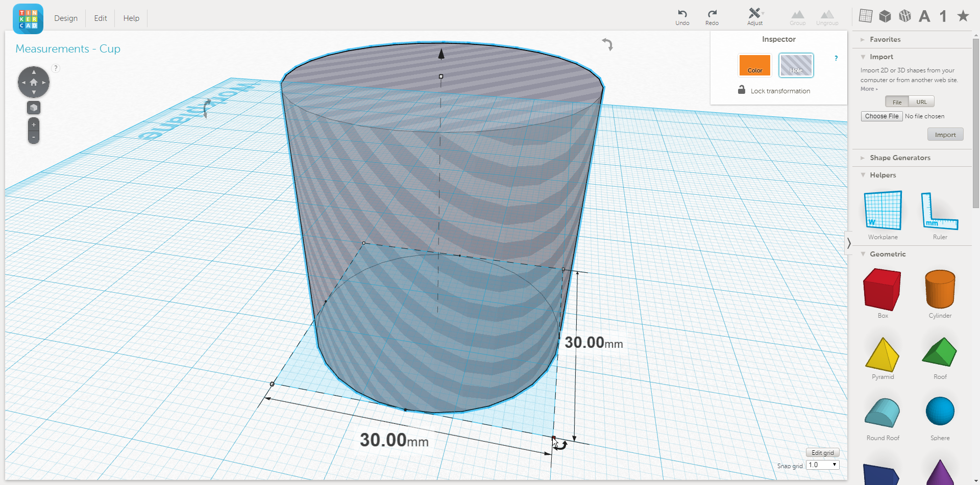
Task: Click the rotation handle near the bottom corner
Action: coord(561,446)
